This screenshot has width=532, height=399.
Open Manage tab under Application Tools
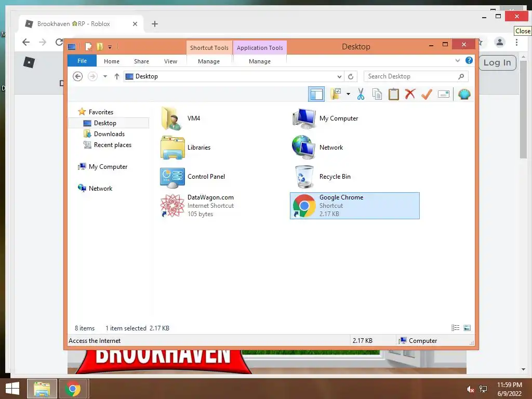tap(260, 61)
